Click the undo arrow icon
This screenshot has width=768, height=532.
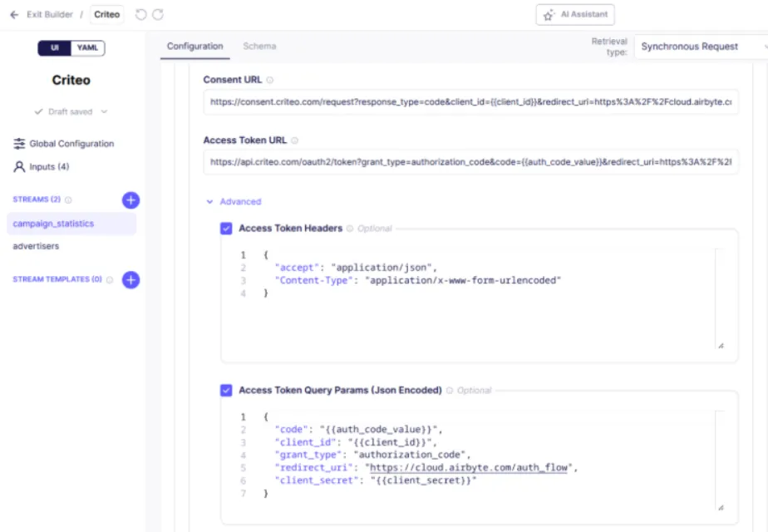pyautogui.click(x=140, y=13)
